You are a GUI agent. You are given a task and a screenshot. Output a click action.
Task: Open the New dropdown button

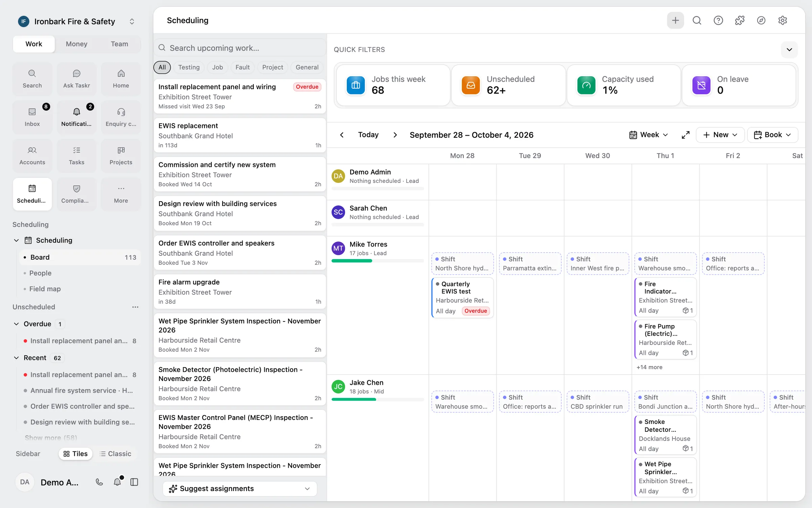[x=720, y=135]
